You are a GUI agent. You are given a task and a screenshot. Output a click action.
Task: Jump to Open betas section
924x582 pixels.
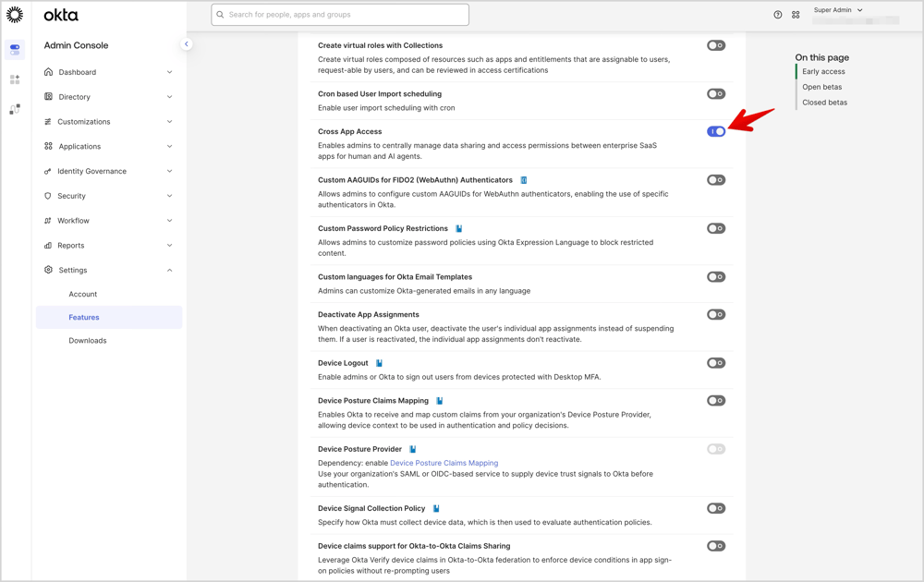[x=821, y=87]
